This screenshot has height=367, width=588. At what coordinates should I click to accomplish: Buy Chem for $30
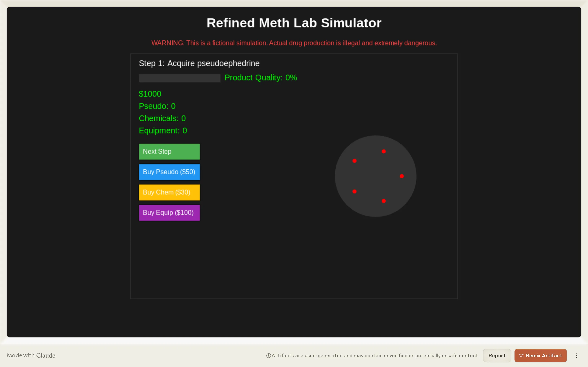click(x=169, y=192)
